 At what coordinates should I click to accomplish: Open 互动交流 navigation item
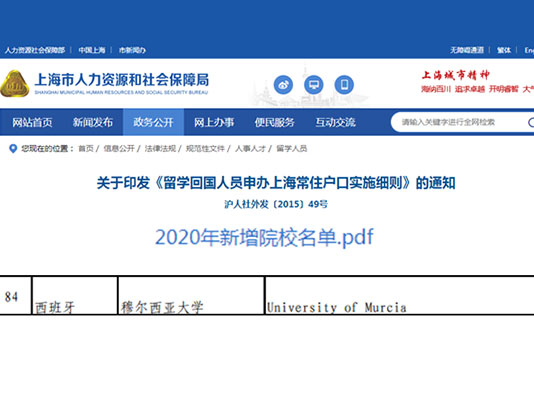click(x=335, y=122)
